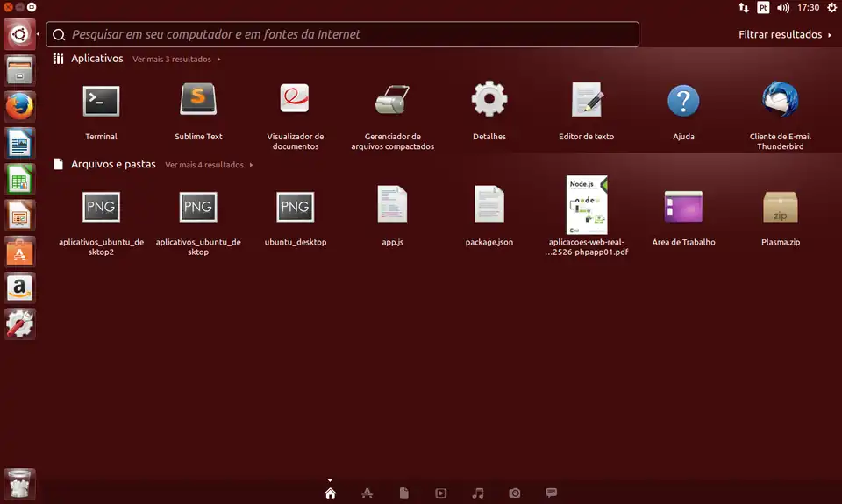
Task: Launch Firefox from the launcher
Action: [19, 106]
